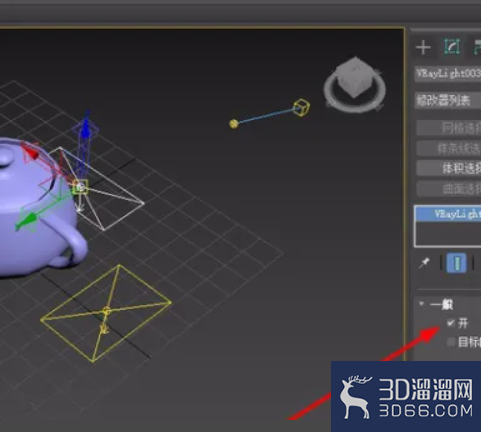481x432 pixels.
Task: Click the VRayLight003 object name field
Action: click(448, 73)
